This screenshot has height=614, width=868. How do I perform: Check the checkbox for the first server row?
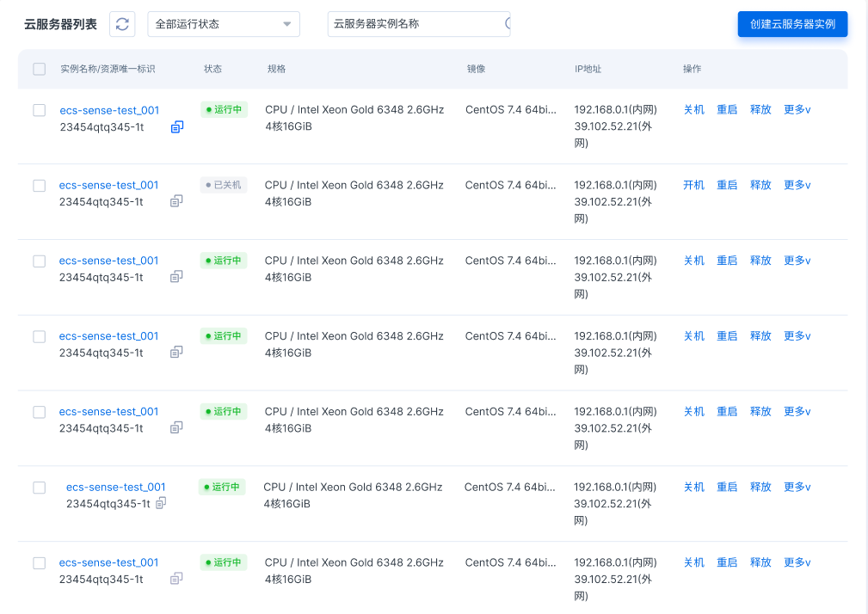pyautogui.click(x=40, y=110)
